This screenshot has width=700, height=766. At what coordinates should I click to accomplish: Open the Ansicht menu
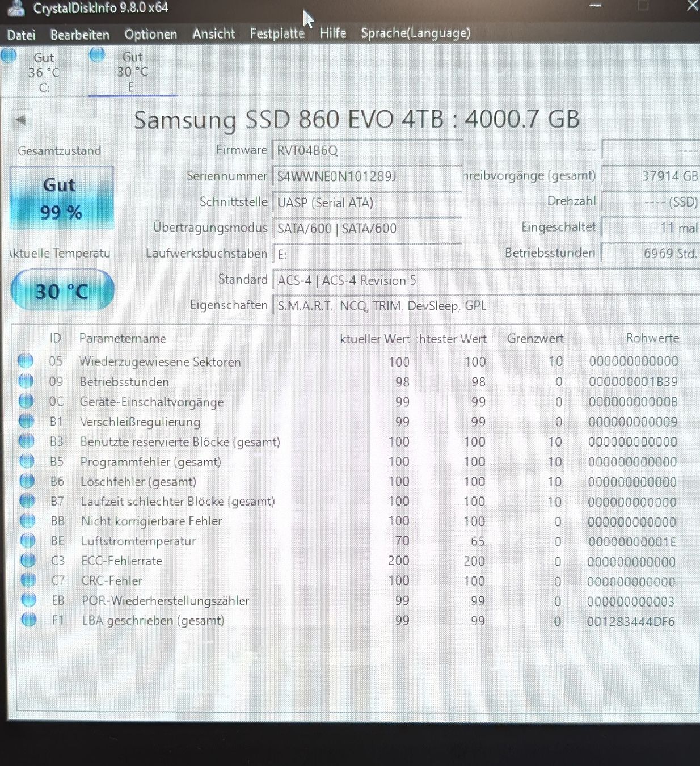(214, 34)
